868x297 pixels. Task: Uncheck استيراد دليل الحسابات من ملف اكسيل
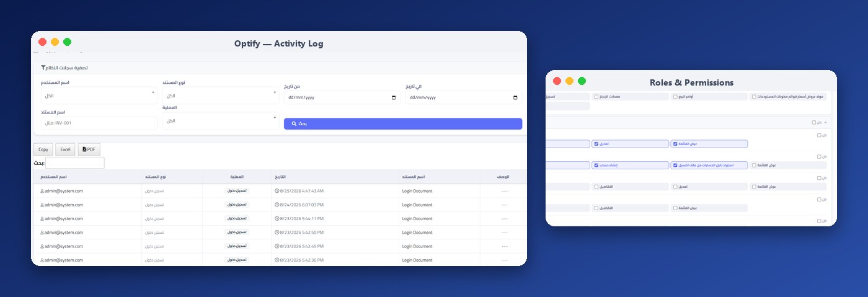tap(675, 166)
